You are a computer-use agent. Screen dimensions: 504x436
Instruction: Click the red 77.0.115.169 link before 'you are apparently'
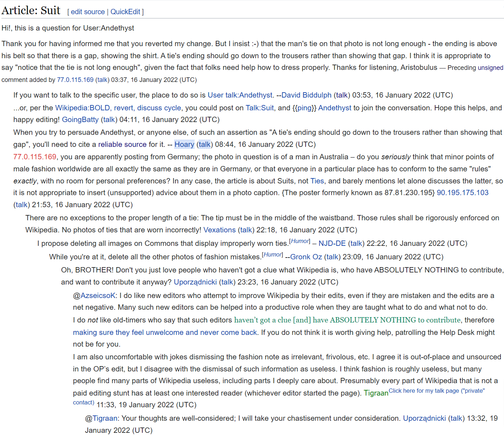(35, 157)
